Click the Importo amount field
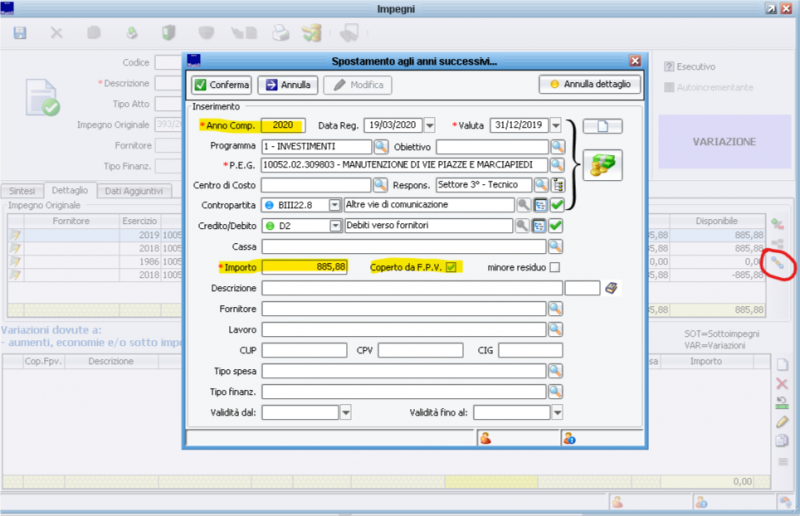This screenshot has height=516, width=800. [x=305, y=267]
